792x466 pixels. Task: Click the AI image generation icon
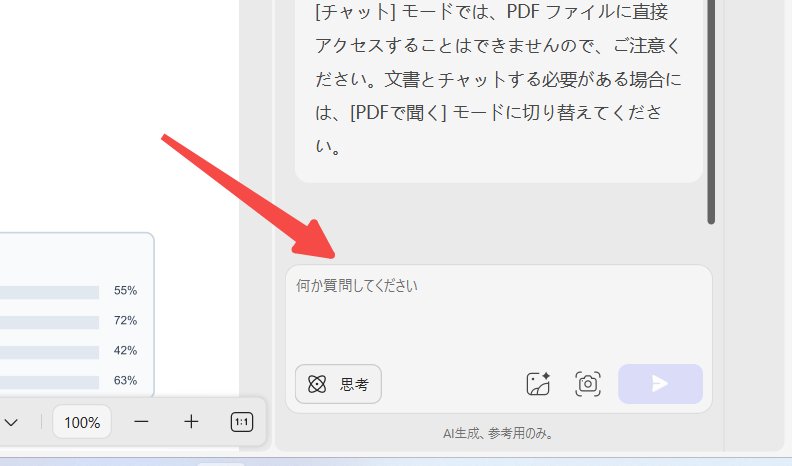[x=538, y=384]
